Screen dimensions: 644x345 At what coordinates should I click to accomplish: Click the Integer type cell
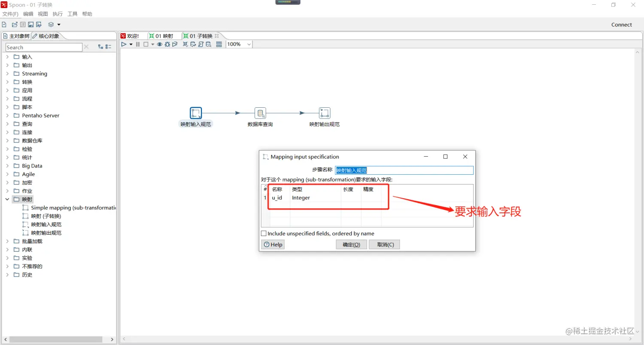[x=316, y=198]
